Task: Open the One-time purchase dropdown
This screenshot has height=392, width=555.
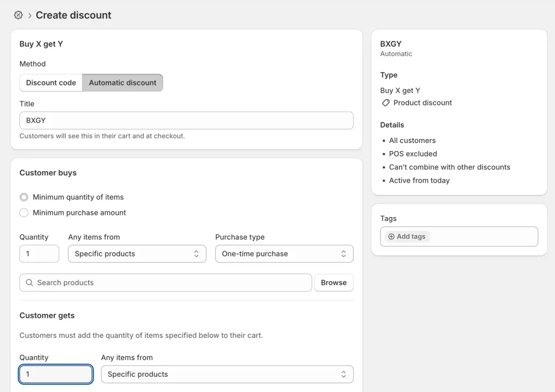Action: 284,253
